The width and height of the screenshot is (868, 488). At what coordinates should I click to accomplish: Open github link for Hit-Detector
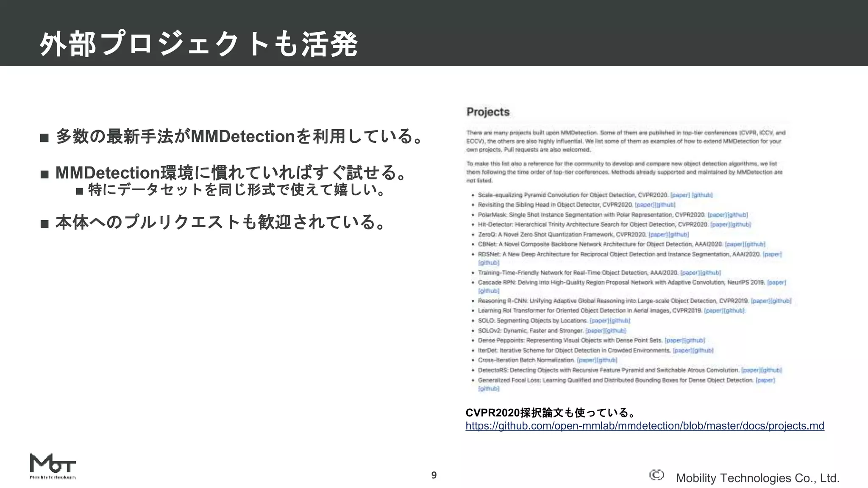[x=740, y=225]
